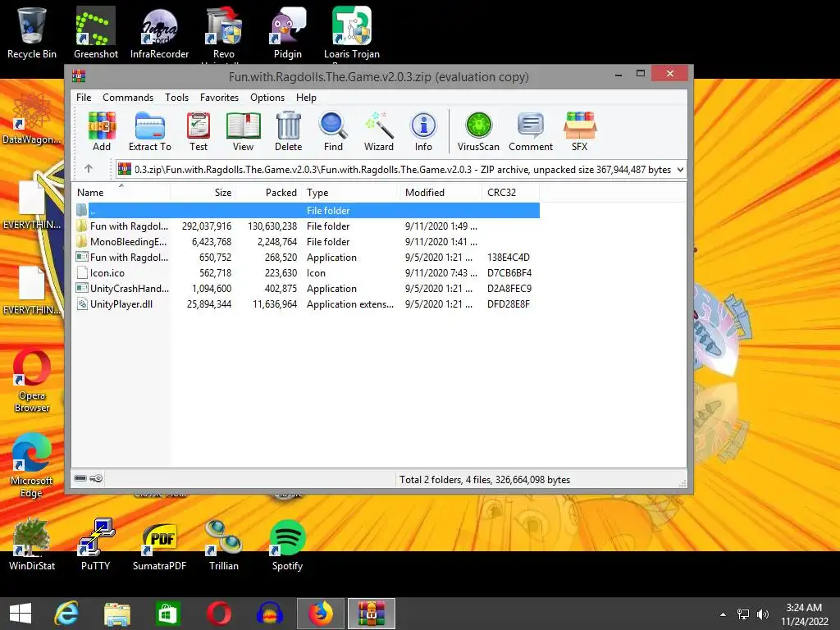Open Spotify desktop shortcut

pyautogui.click(x=287, y=545)
